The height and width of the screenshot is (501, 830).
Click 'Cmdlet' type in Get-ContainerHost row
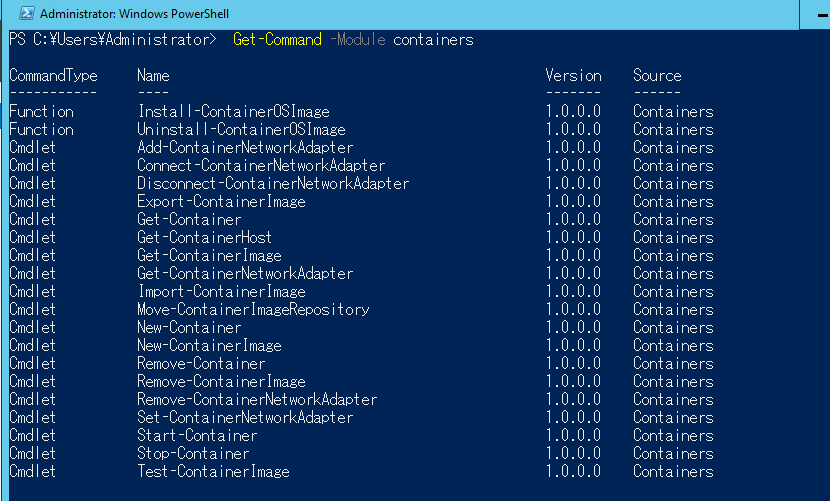(x=32, y=238)
